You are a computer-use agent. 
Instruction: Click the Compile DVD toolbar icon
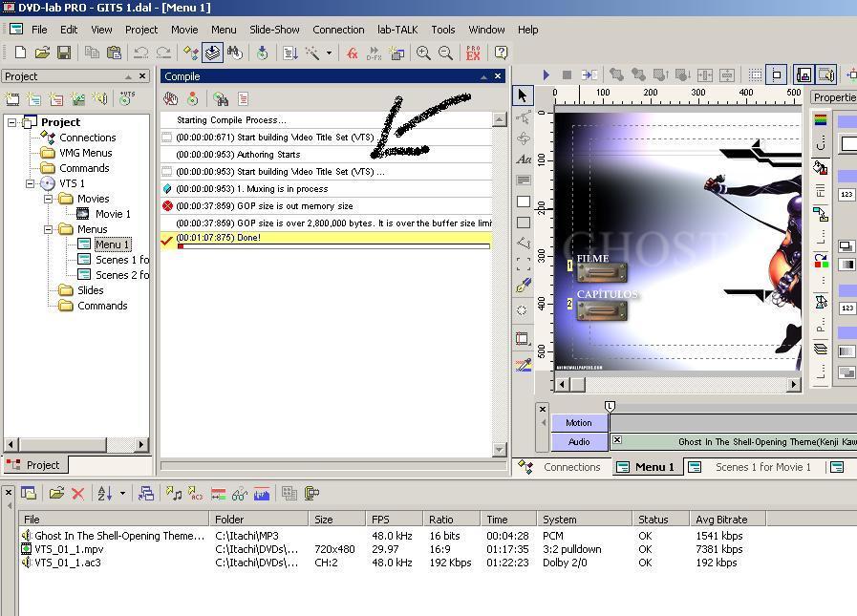(x=212, y=53)
